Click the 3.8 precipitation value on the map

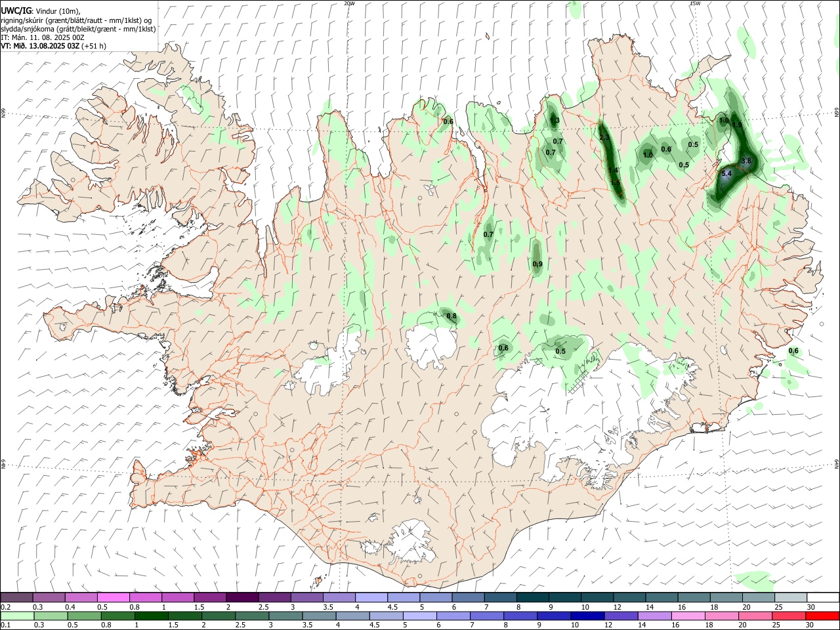pyautogui.click(x=746, y=161)
